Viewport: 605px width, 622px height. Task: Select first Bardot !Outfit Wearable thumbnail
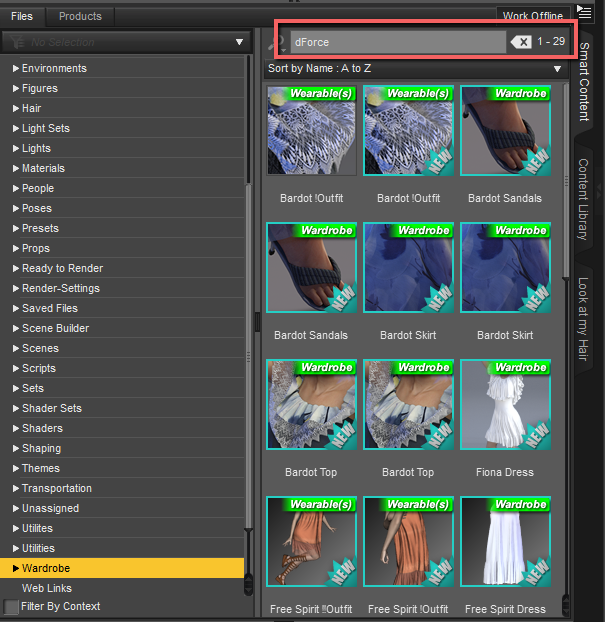311,131
